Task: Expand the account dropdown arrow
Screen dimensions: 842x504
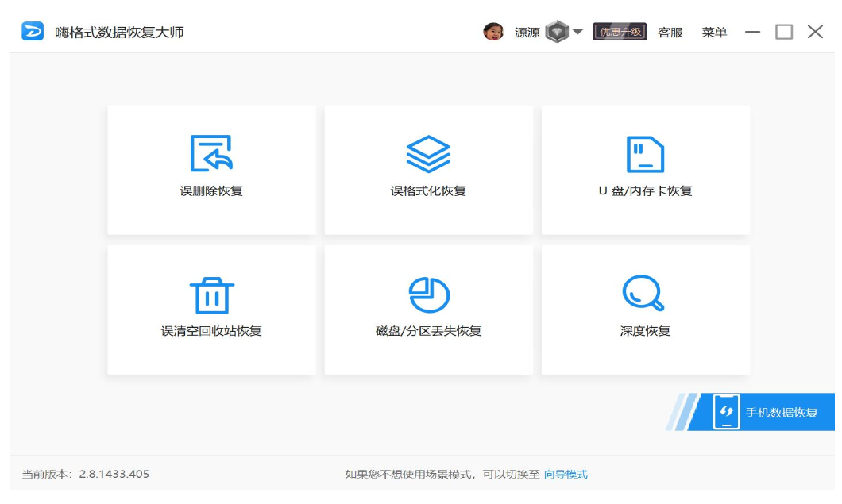Action: click(x=578, y=32)
